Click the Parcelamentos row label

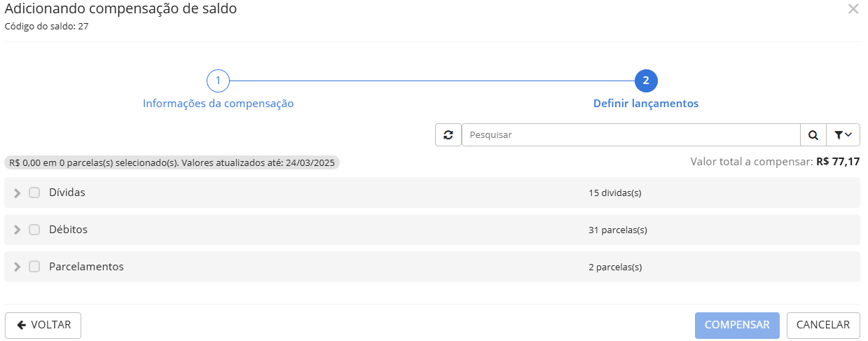click(86, 267)
